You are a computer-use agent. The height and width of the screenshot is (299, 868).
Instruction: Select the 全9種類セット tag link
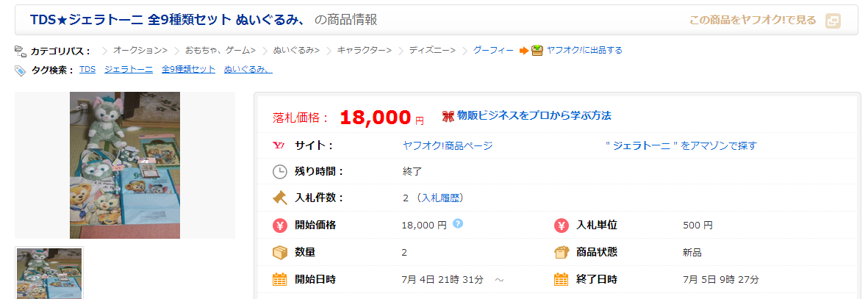(x=188, y=70)
